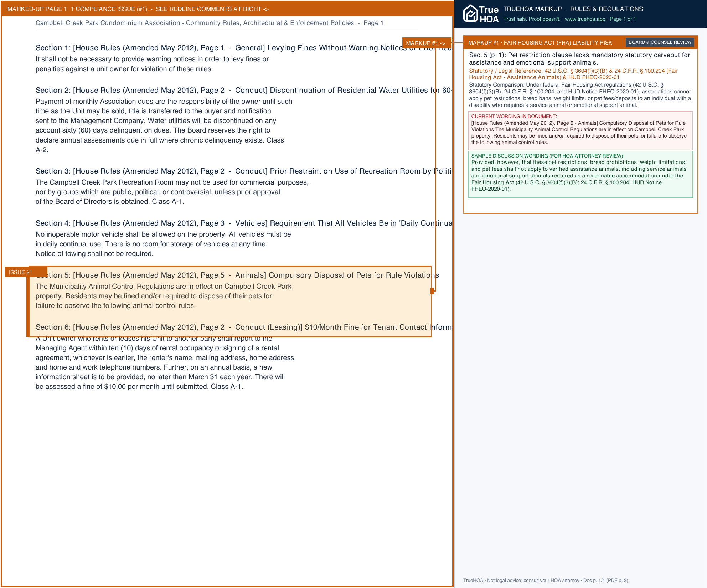Viewport: 707px width, 588px height.
Task: Click the 'Not legal advice' footer disclaimer
Action: point(546,580)
